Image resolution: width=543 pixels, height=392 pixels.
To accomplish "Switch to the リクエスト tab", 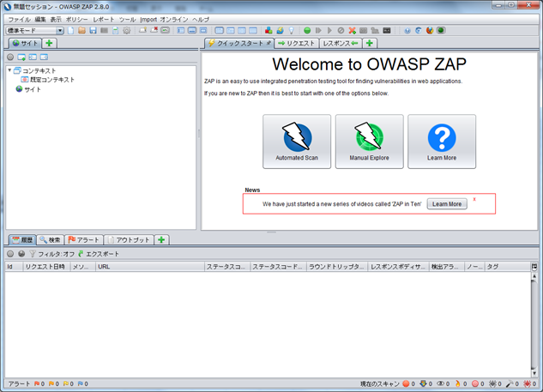I will point(297,43).
